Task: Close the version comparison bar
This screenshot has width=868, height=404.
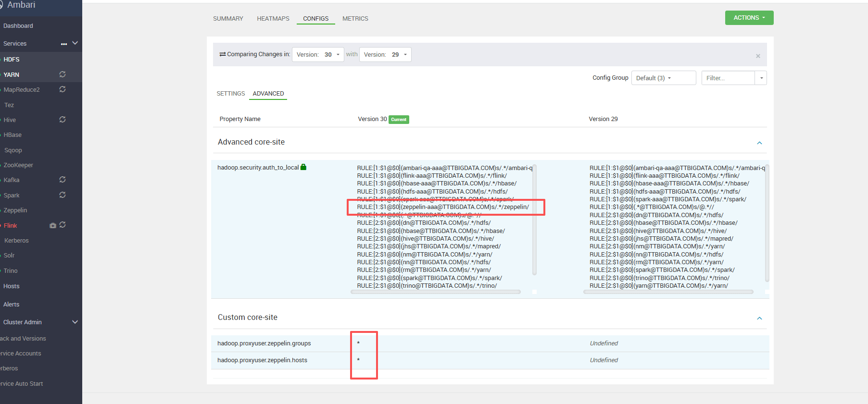Action: pos(758,56)
